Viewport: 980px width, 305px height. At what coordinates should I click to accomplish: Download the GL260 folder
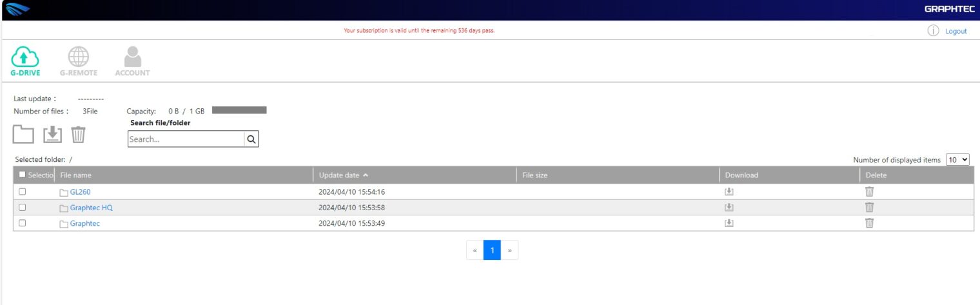[729, 192]
